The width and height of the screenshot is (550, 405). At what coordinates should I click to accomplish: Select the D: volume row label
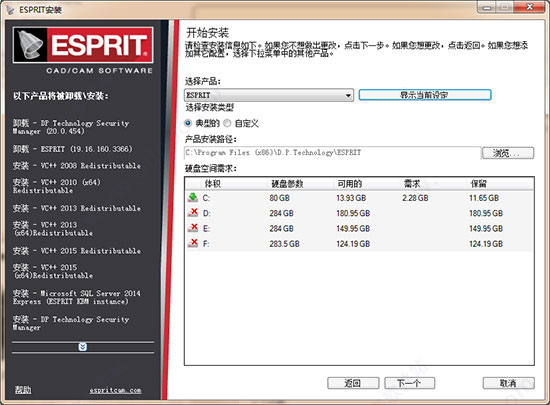[x=207, y=213]
